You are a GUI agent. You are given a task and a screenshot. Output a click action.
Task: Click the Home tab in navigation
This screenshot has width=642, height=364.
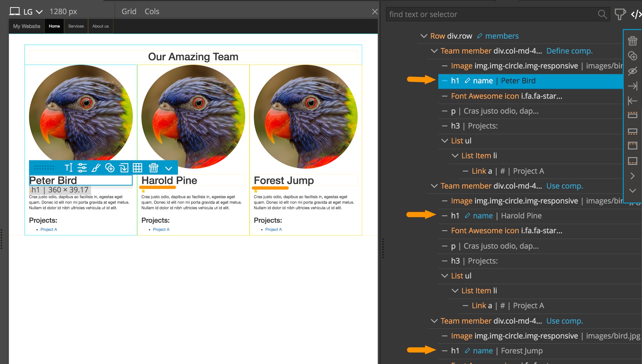coord(54,26)
